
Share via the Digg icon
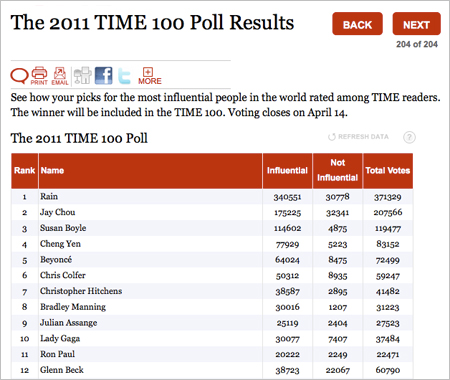(x=82, y=75)
